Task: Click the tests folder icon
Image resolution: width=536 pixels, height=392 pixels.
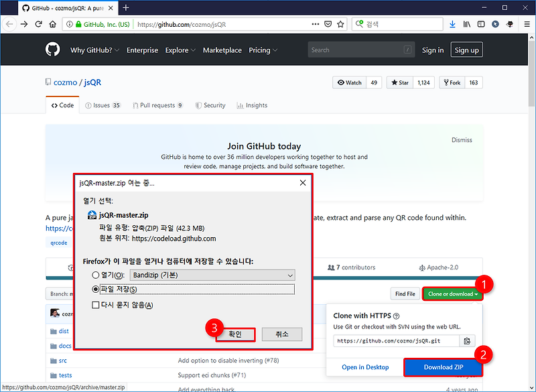Action: click(x=54, y=375)
